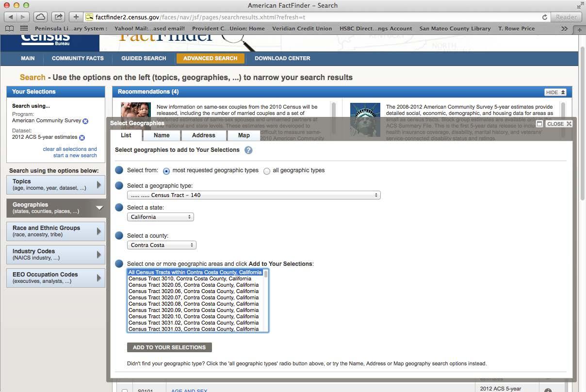Remove 2012 ACS 5-year estimates dataset selection
Screen dimensions: 586x392
coord(82,137)
